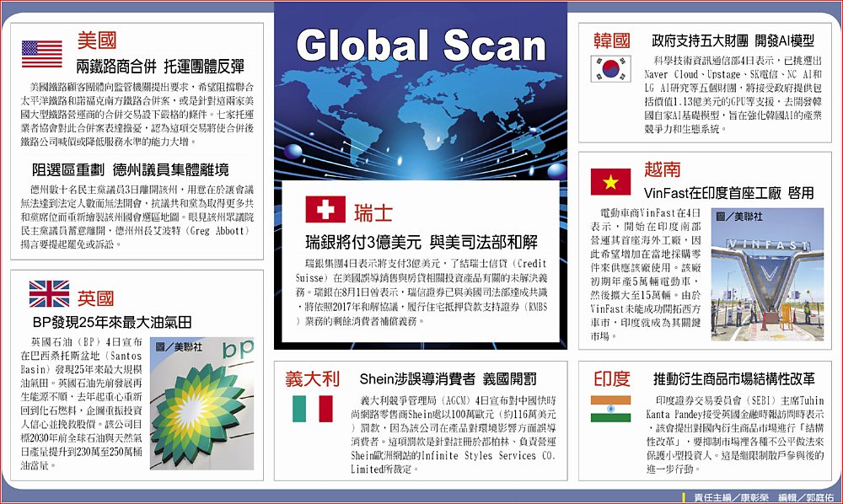Click headline 阻選區重劃 德州議員集體離境
This screenshot has width=843, height=504.
tap(130, 169)
